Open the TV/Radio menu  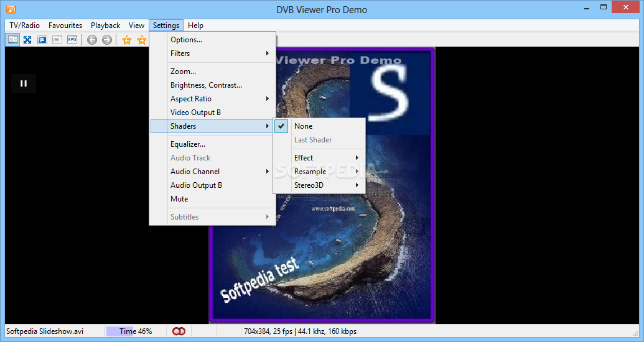pyautogui.click(x=25, y=25)
